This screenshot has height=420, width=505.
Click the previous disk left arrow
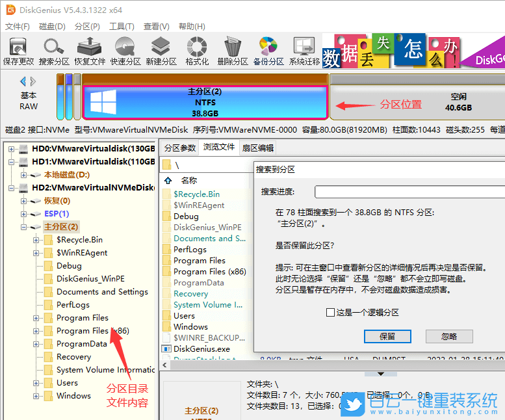[23, 81]
